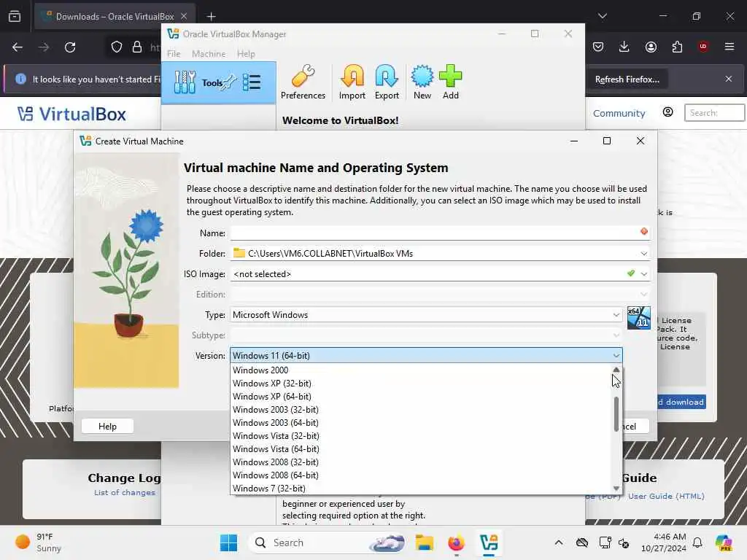Click the VirtualBox website user account icon

(x=668, y=112)
